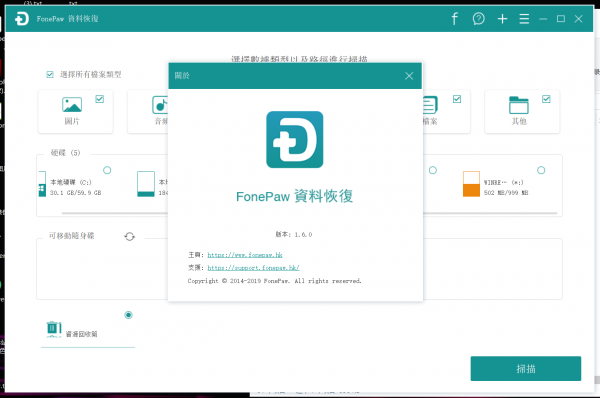Close the FonePaw main window
Screen dimensions: 600x398
(x=579, y=19)
